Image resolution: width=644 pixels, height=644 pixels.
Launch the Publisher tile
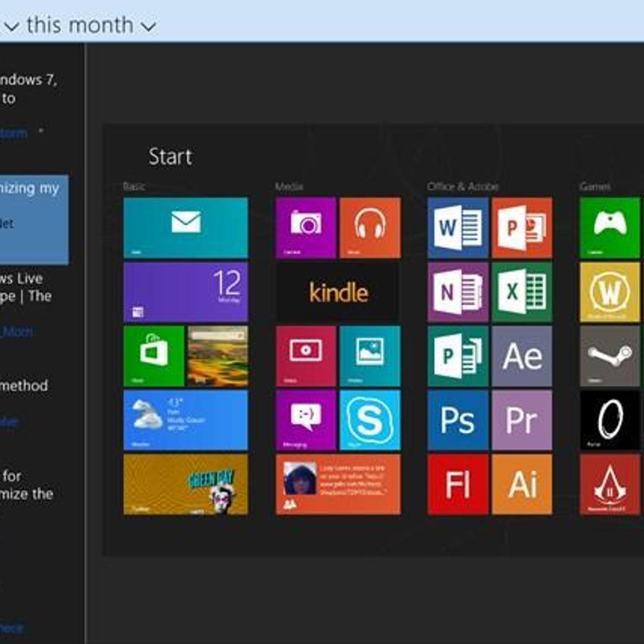[458, 356]
